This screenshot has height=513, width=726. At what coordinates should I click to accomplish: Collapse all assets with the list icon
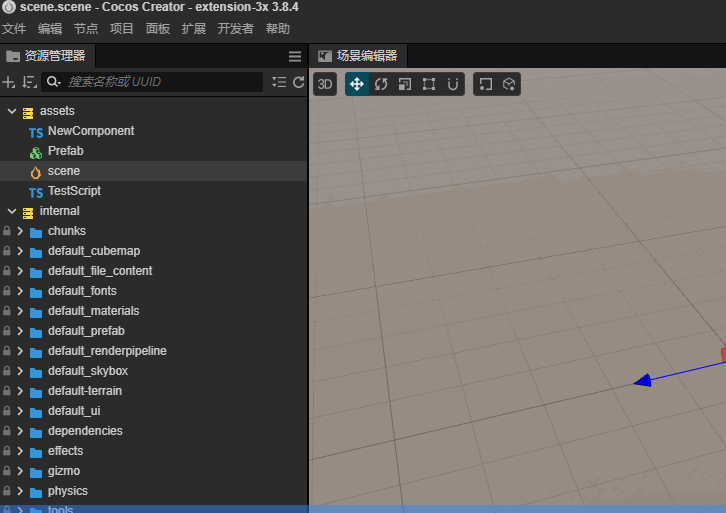279,82
